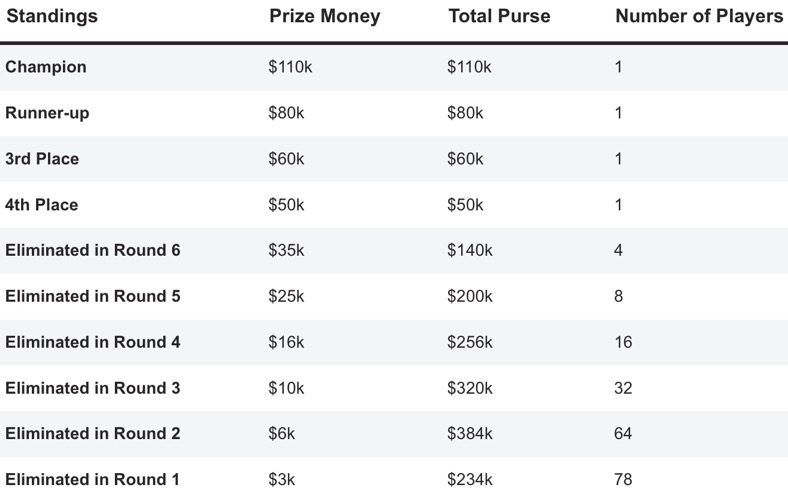Click the $16k prize money cell
The height and width of the screenshot is (499, 788).
pos(286,342)
